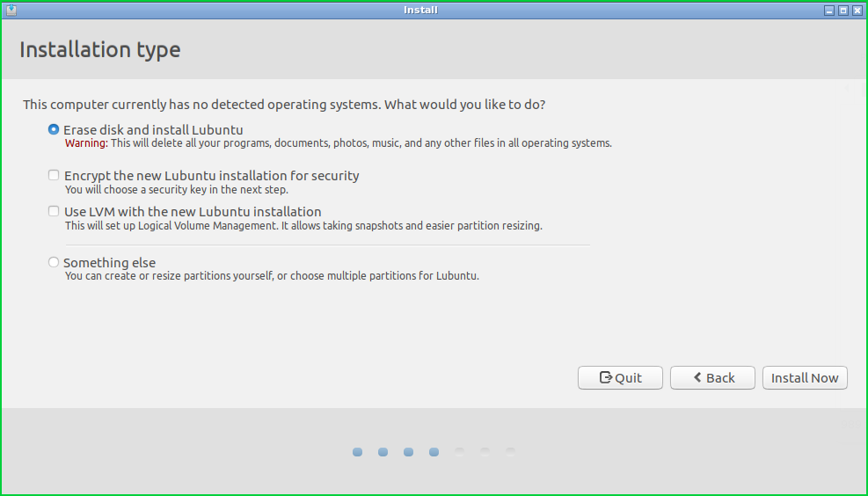Click the Install Now button

(805, 377)
